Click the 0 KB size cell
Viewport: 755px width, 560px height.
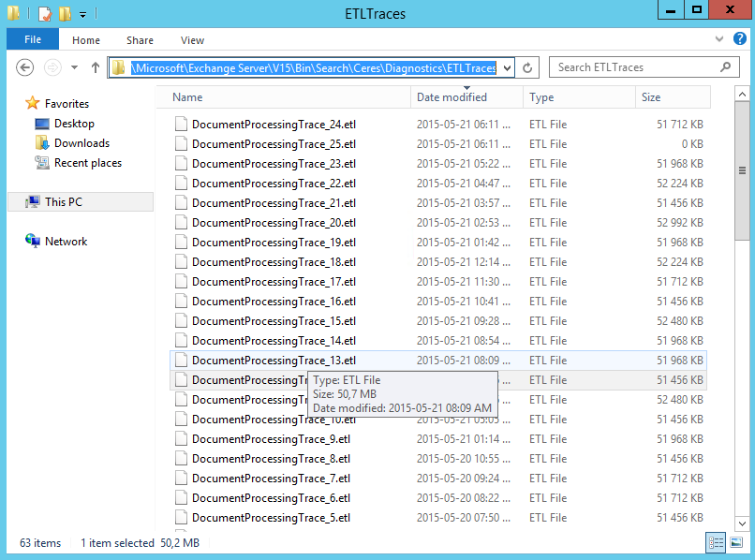692,144
